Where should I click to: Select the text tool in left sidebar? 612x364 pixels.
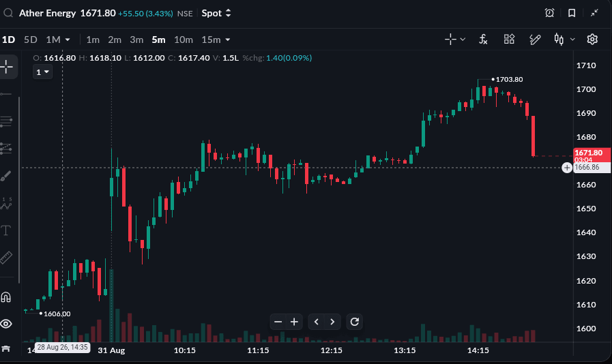coord(6,230)
